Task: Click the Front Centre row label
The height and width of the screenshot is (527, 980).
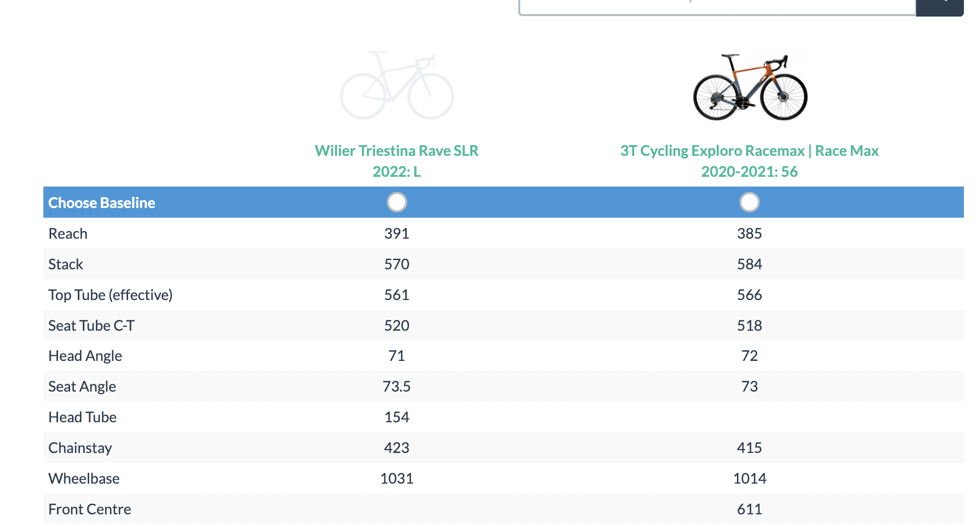Action: point(90,509)
